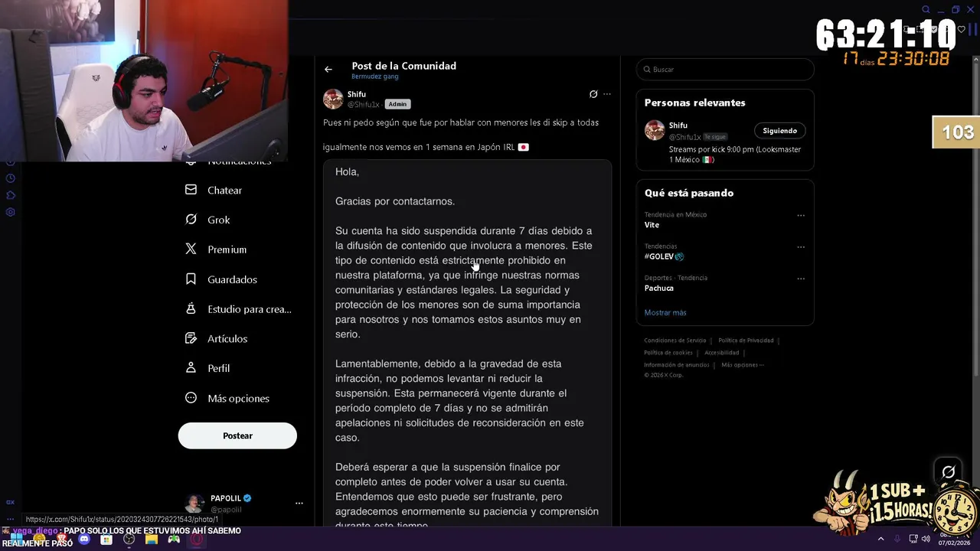Open options for the Vite trend
Image resolution: width=980 pixels, height=551 pixels.
[801, 216]
